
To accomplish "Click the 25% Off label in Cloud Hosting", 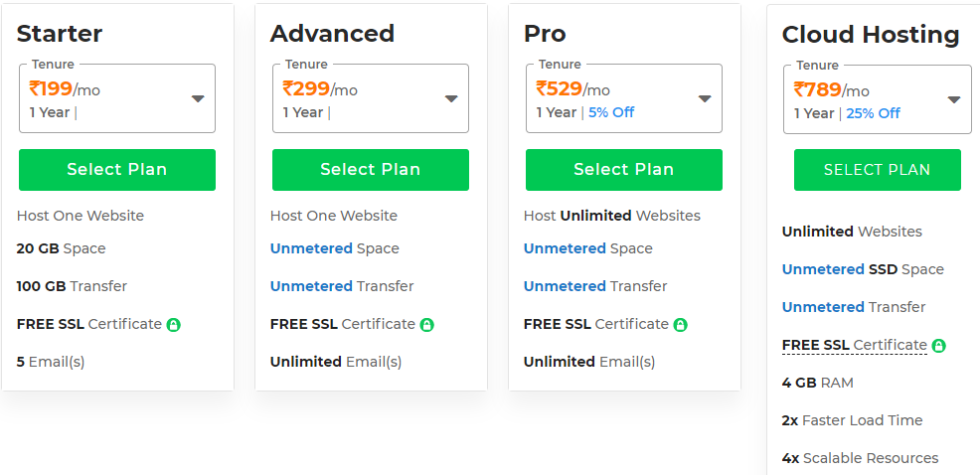I will (874, 113).
